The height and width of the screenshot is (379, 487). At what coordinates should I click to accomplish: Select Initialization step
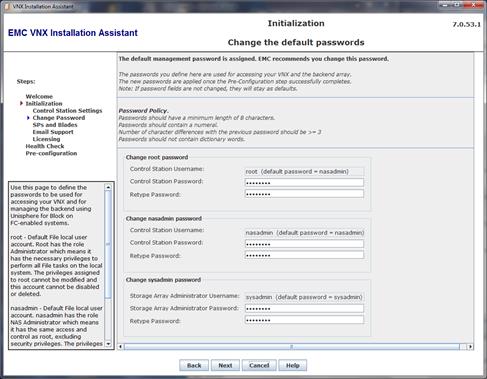point(44,103)
